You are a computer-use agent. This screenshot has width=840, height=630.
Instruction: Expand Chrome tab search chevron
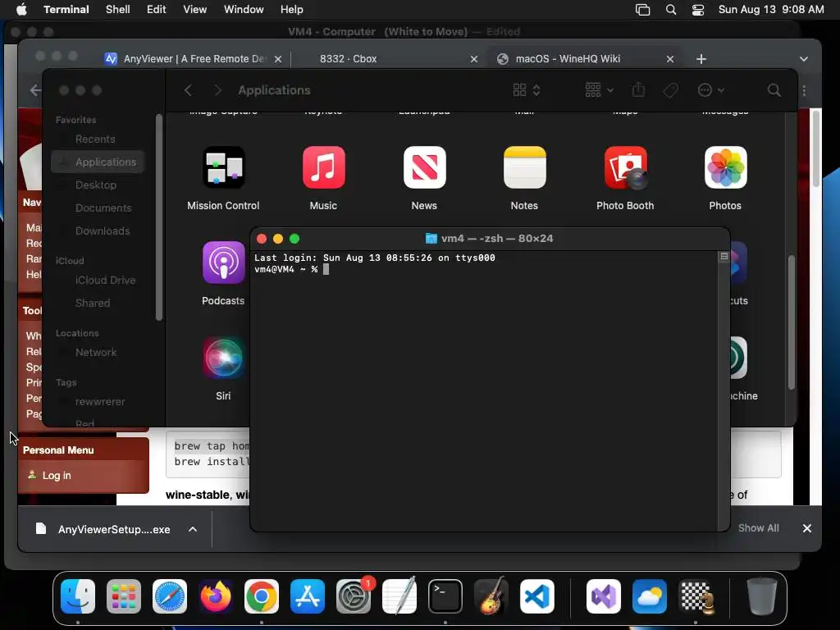tap(804, 59)
